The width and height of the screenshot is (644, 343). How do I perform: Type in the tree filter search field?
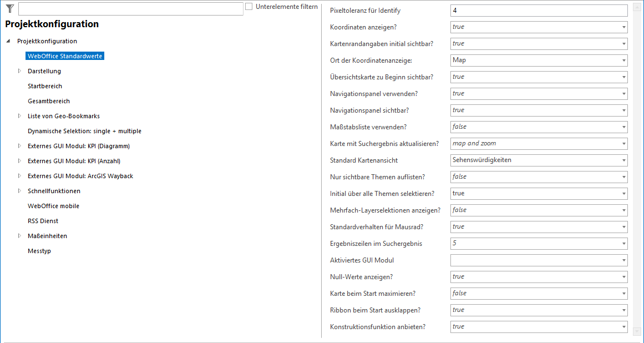coord(130,8)
